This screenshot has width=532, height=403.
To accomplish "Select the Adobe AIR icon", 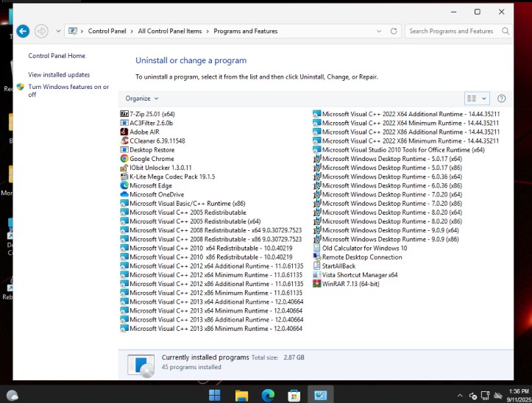I will click(x=124, y=132).
